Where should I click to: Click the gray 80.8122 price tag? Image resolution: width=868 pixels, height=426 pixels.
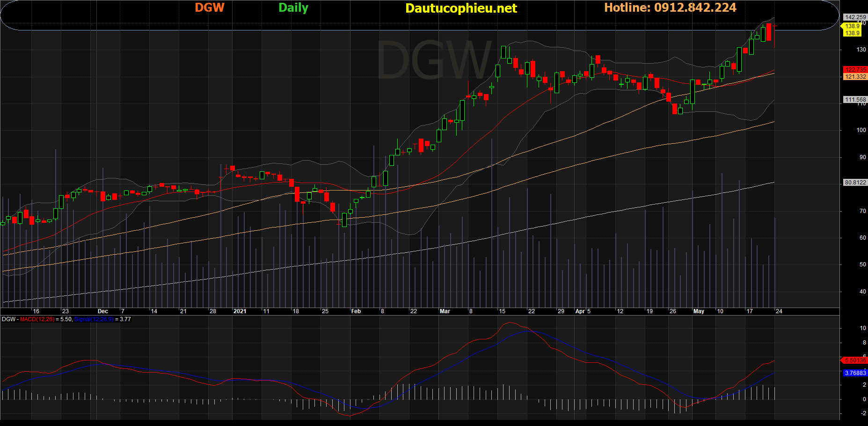click(855, 183)
